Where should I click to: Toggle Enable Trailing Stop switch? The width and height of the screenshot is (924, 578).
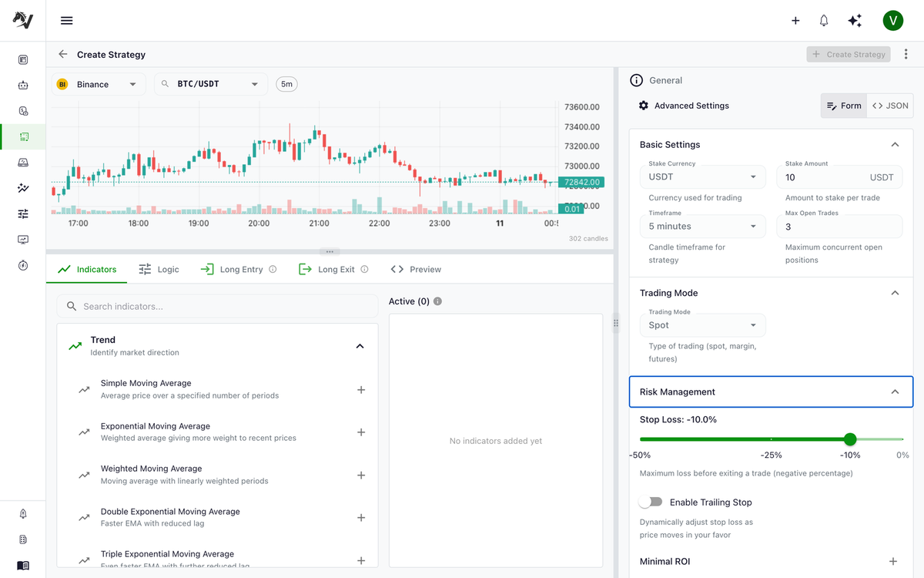coord(651,502)
